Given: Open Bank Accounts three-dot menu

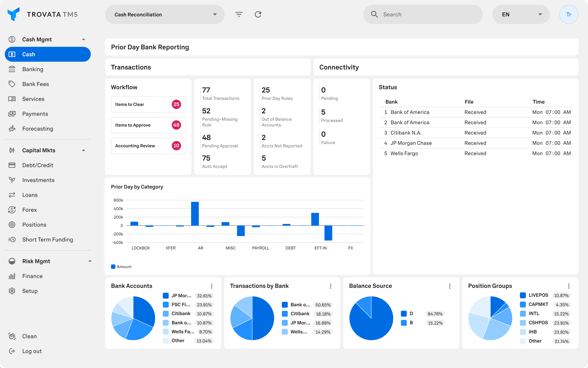Looking at the screenshot, I should [x=211, y=286].
